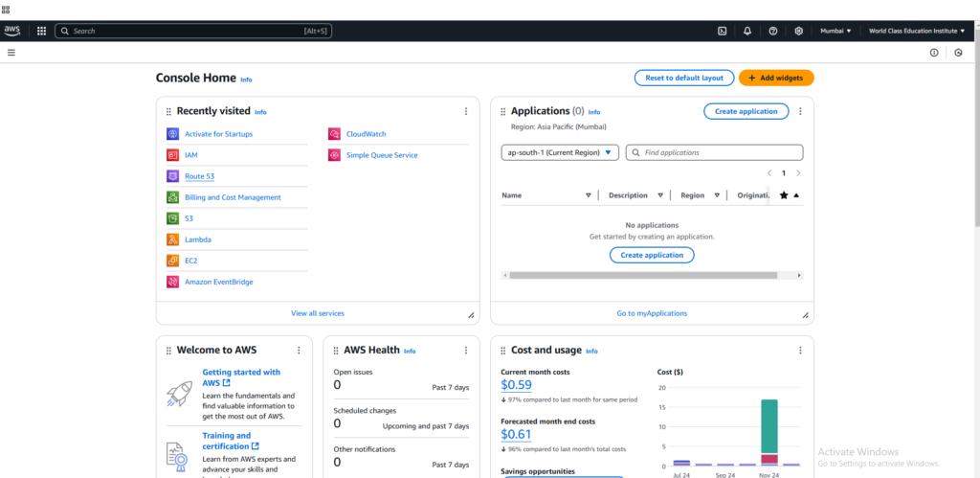Viewport: 980px width, 478px height.
Task: Click the S3 service icon
Action: point(172,218)
